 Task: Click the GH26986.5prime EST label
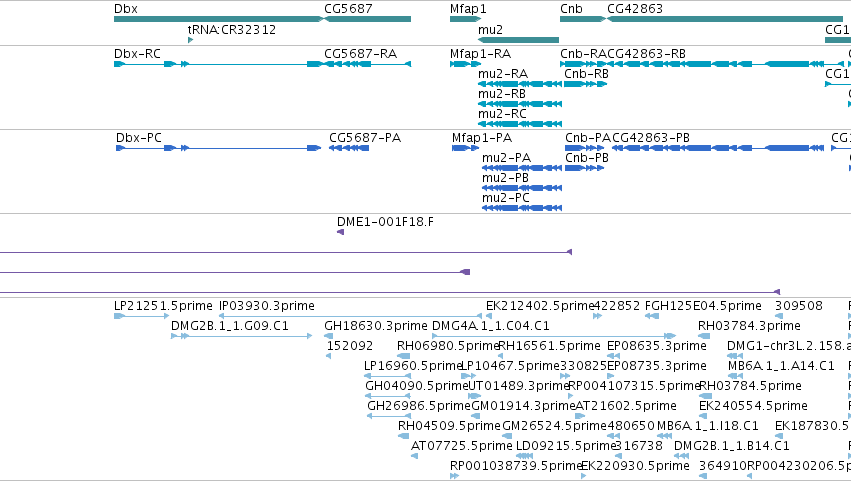418,407
